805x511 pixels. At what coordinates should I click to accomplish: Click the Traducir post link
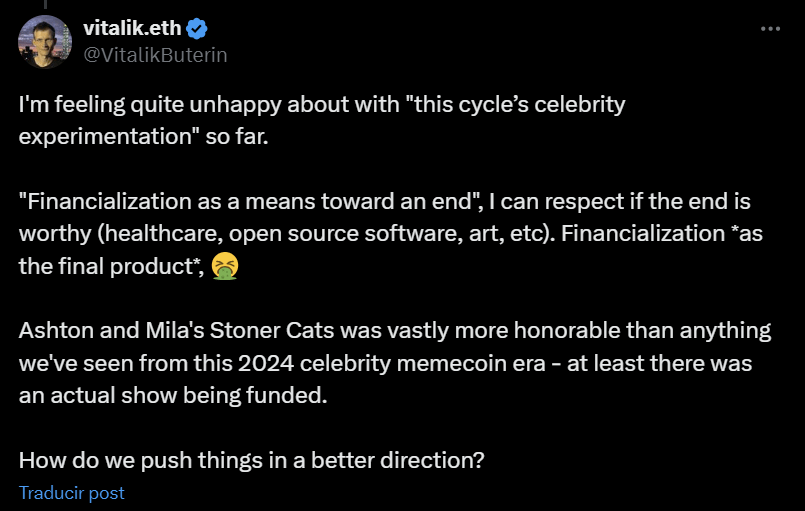(71, 493)
